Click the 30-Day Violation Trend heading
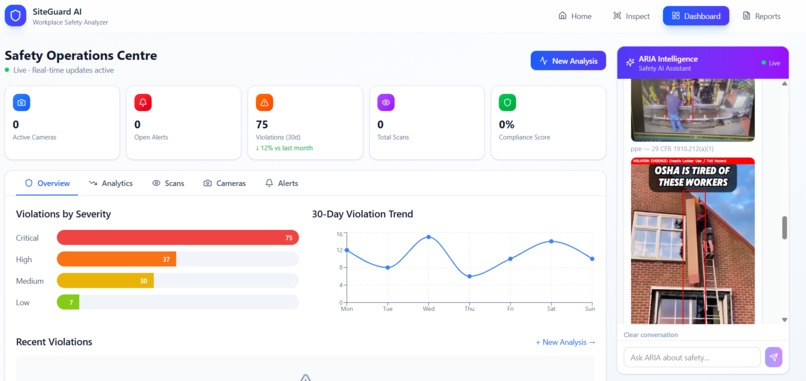The height and width of the screenshot is (381, 806). (x=362, y=214)
